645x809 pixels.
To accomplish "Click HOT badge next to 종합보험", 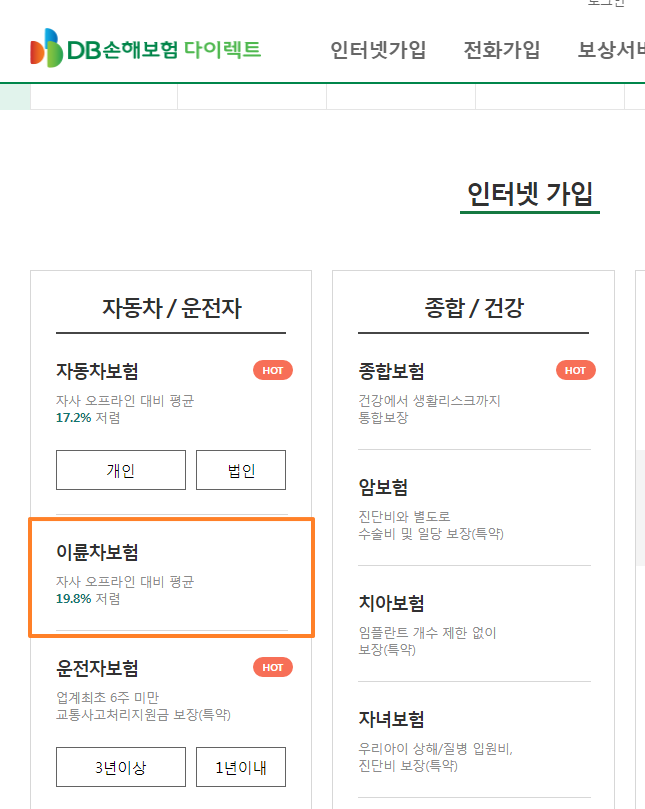I will coord(575,370).
